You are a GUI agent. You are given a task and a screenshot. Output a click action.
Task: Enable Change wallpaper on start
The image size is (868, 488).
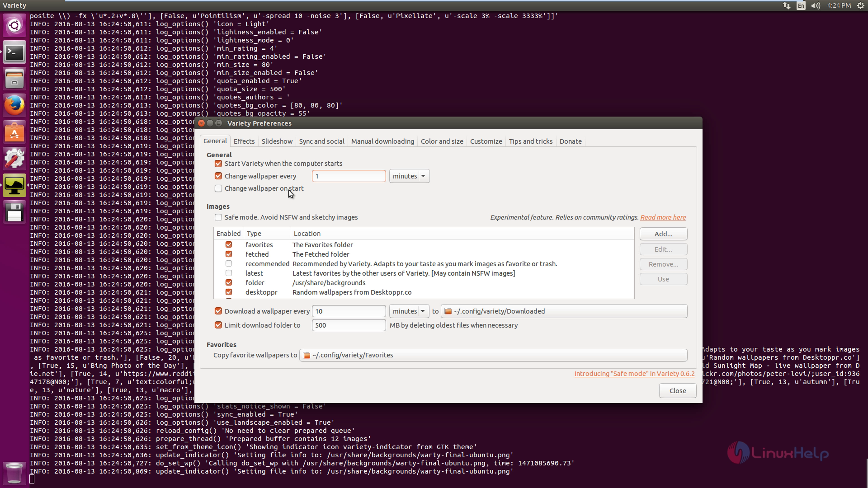pyautogui.click(x=218, y=188)
